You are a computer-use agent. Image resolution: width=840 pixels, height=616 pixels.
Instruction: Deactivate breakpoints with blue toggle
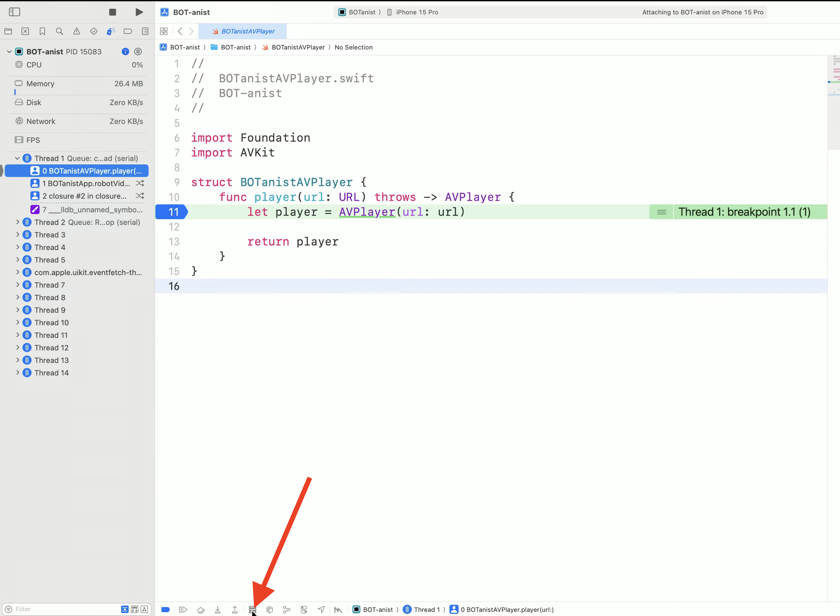166,610
